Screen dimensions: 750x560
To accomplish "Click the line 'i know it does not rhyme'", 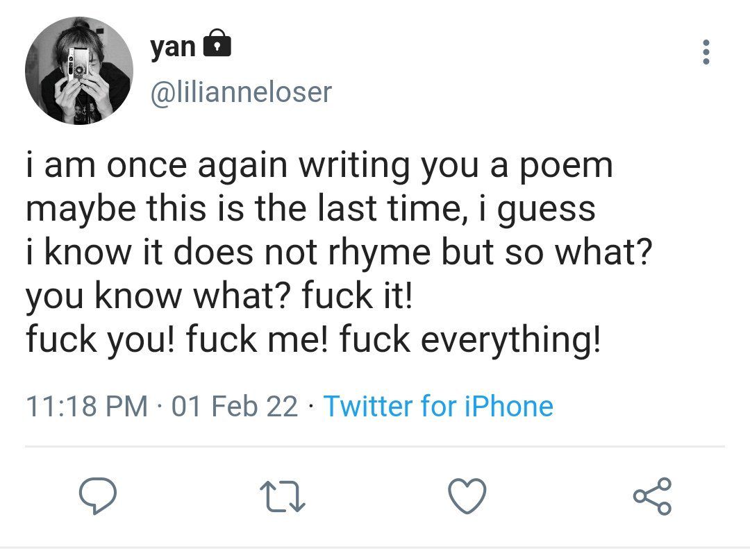I will point(339,253).
